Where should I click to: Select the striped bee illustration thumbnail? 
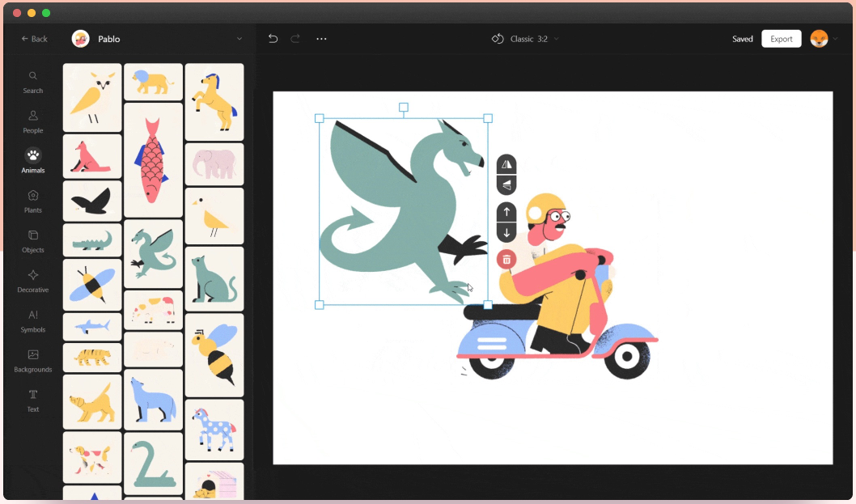(214, 354)
